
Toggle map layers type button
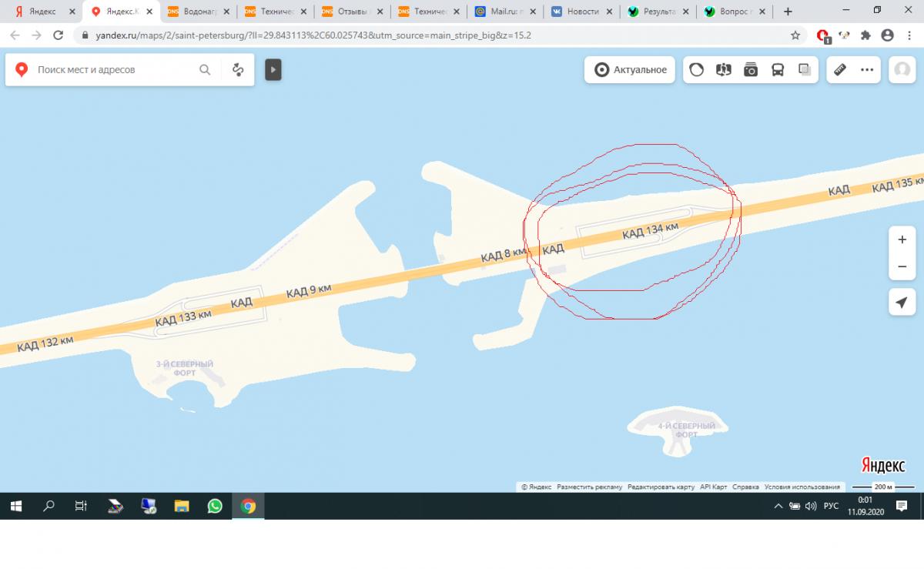click(805, 70)
